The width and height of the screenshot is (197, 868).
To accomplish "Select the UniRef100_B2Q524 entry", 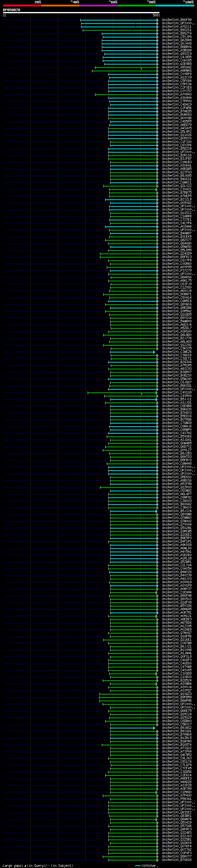I will point(177,680).
